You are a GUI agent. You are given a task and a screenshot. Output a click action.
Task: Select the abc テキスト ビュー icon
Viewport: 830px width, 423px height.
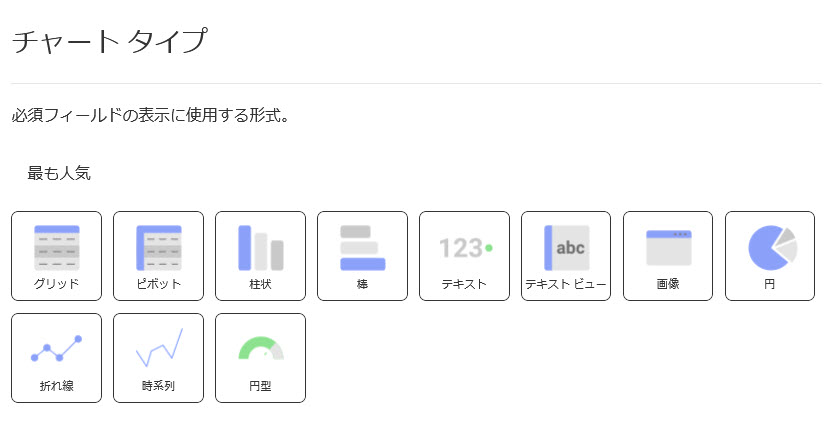[x=566, y=247]
